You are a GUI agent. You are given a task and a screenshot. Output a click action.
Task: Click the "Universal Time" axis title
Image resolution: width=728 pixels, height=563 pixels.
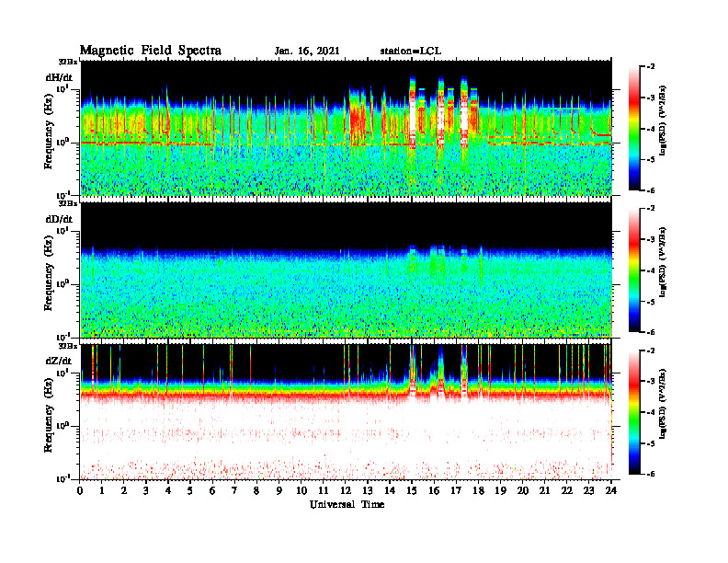click(347, 504)
